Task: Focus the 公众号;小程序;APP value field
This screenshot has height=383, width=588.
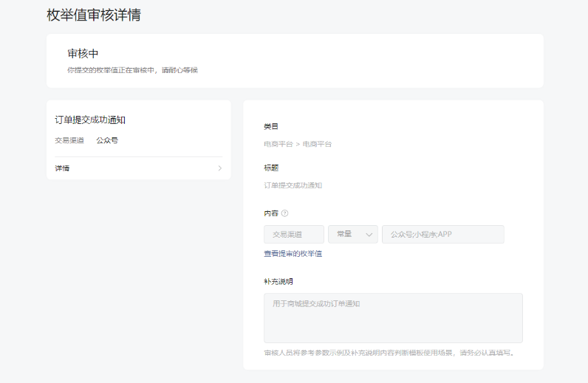Action: [442, 234]
